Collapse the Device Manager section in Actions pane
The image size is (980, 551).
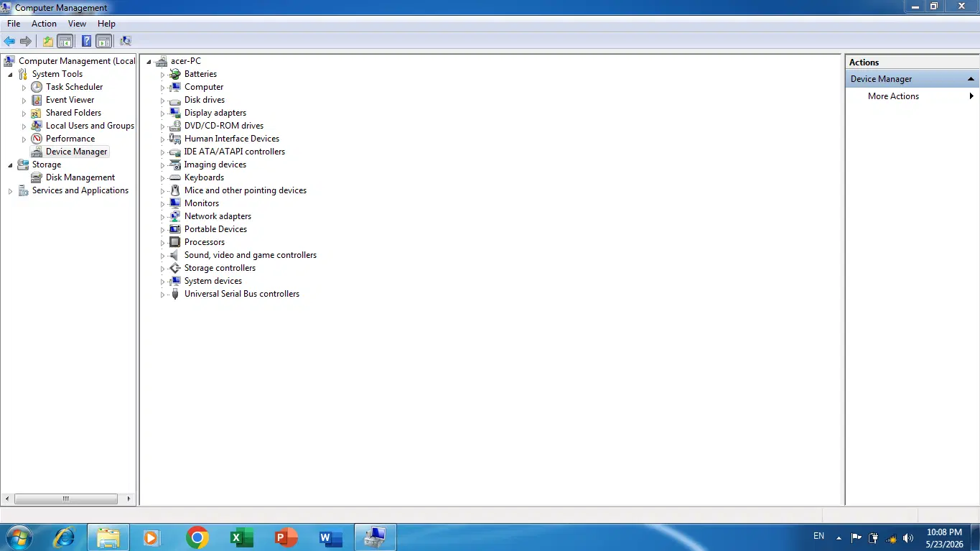971,79
